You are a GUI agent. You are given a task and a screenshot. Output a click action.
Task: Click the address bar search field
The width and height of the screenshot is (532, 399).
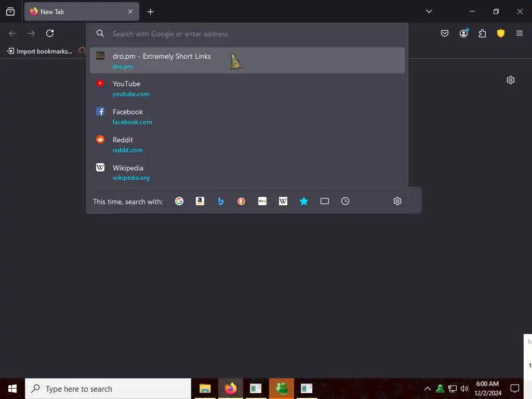pos(247,34)
